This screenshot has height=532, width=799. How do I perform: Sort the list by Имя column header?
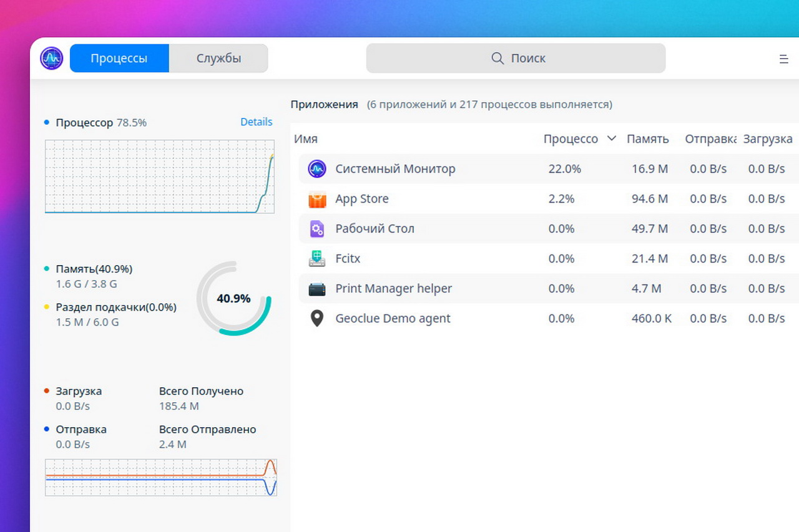click(x=306, y=139)
